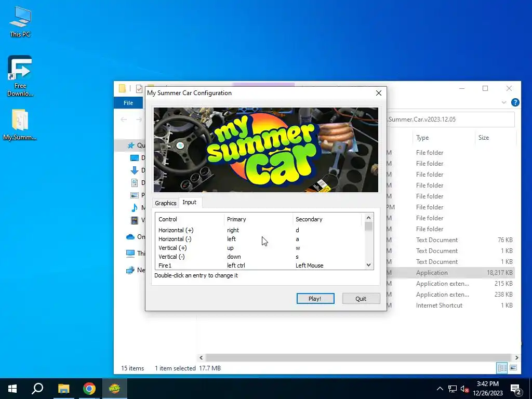Image resolution: width=532 pixels, height=399 pixels.
Task: Select the 'left ctrl' primary binding
Action: [236, 265]
